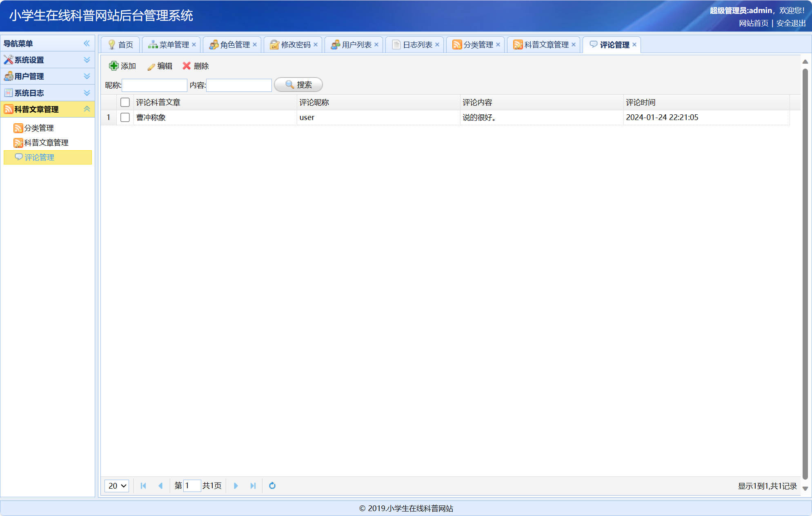812x516 pixels.
Task: Collapse the 科普文章管理 sidebar section
Action: (x=87, y=109)
